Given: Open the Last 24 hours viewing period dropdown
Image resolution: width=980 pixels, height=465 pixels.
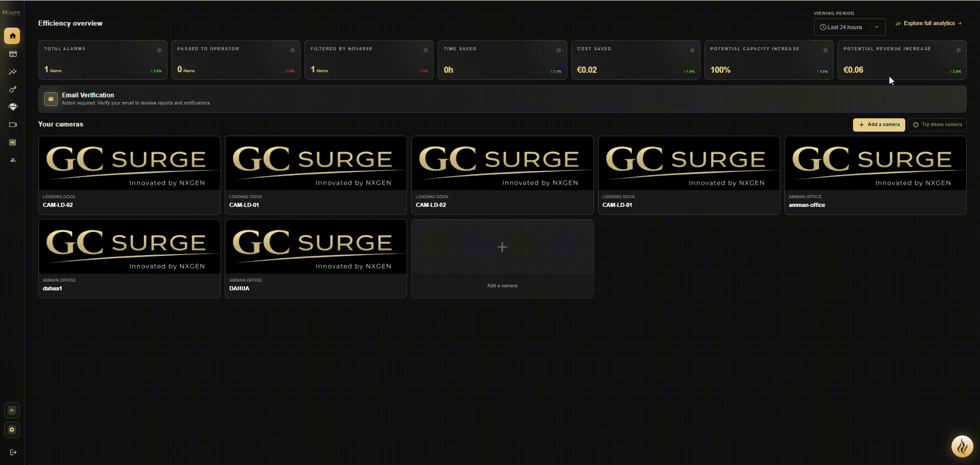Looking at the screenshot, I should [849, 27].
